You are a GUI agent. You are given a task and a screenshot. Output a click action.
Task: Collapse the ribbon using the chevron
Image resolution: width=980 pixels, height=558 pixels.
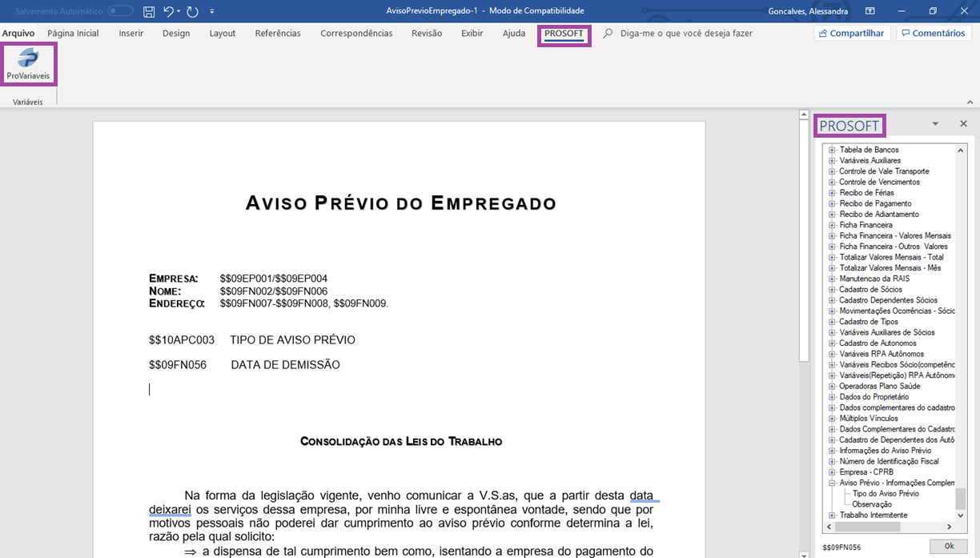coord(970,102)
